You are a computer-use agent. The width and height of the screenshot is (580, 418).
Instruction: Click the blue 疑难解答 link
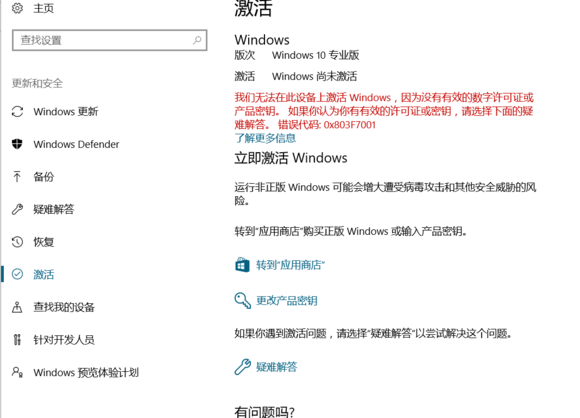tap(277, 367)
